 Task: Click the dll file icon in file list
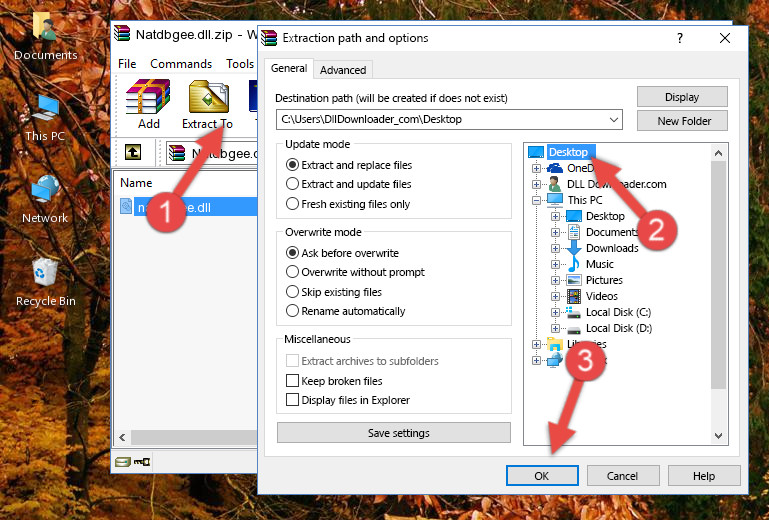click(126, 207)
